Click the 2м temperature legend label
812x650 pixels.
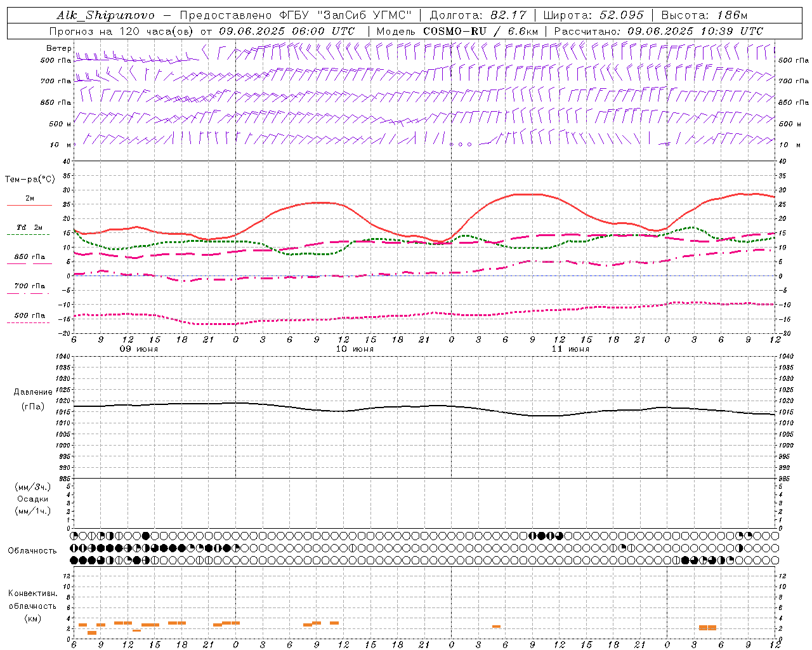(30, 199)
